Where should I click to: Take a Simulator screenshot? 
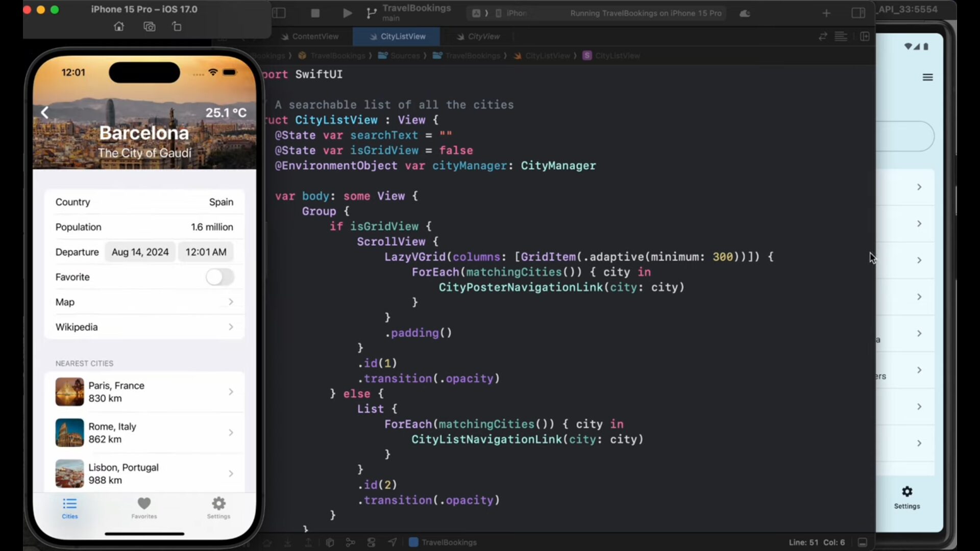[150, 27]
